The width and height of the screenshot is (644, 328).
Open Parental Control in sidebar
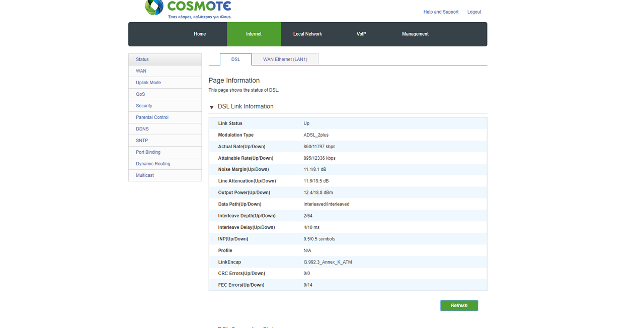pyautogui.click(x=165, y=117)
